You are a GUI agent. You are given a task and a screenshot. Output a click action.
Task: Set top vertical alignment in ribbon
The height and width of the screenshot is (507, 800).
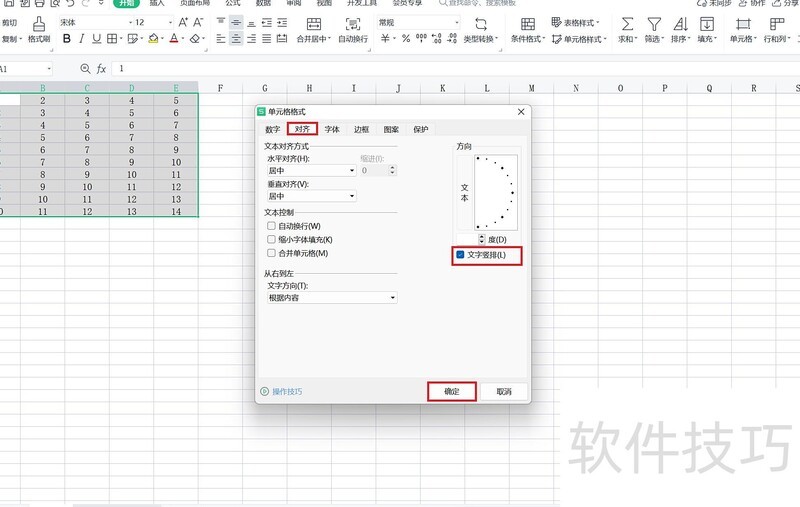[x=220, y=22]
